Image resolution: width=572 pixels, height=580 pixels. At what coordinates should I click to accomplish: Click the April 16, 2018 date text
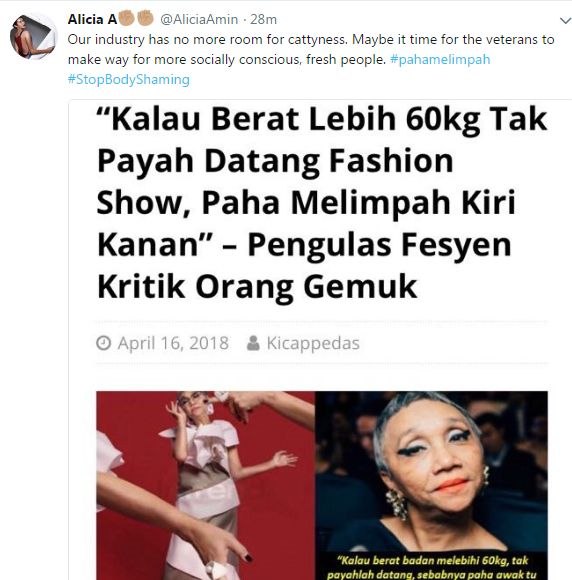[173, 343]
